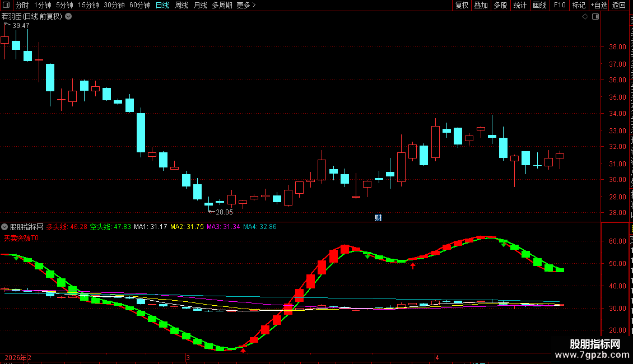Screen dimensions: 633x364
Task: Expand the 股朋指标网 indicator dropdown arrow
Action: coord(4,227)
